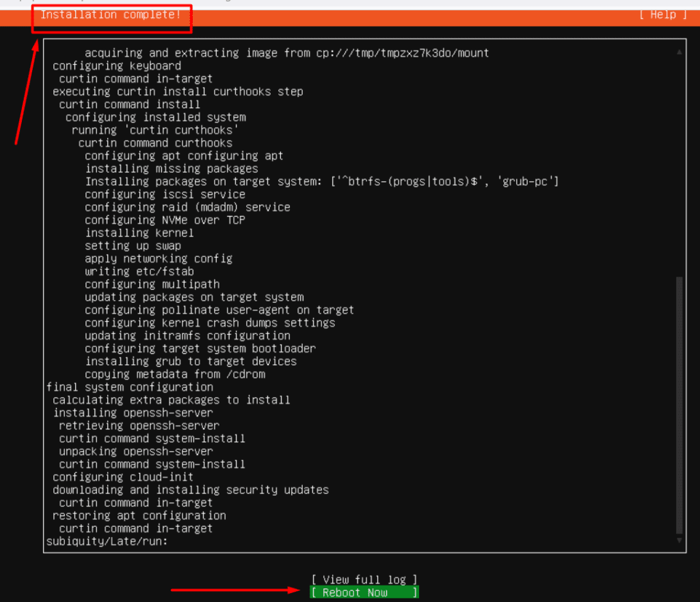Select the 'installing openssh-server' log line
The width and height of the screenshot is (700, 602).
click(133, 413)
